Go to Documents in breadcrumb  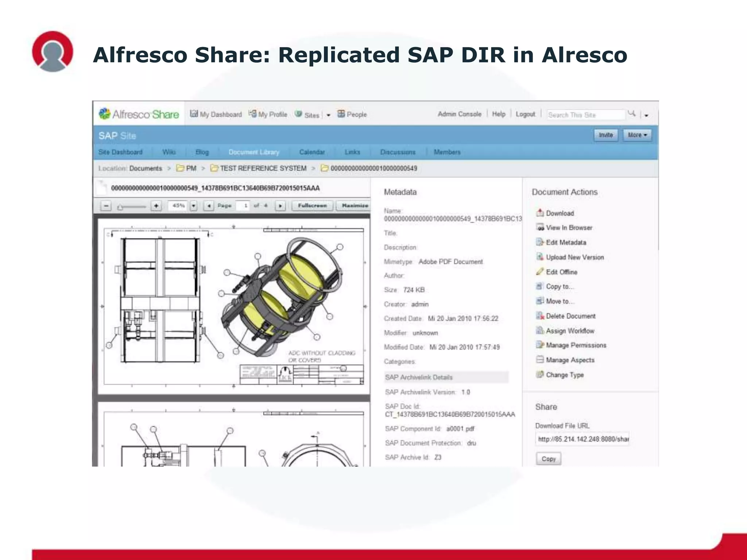click(146, 168)
